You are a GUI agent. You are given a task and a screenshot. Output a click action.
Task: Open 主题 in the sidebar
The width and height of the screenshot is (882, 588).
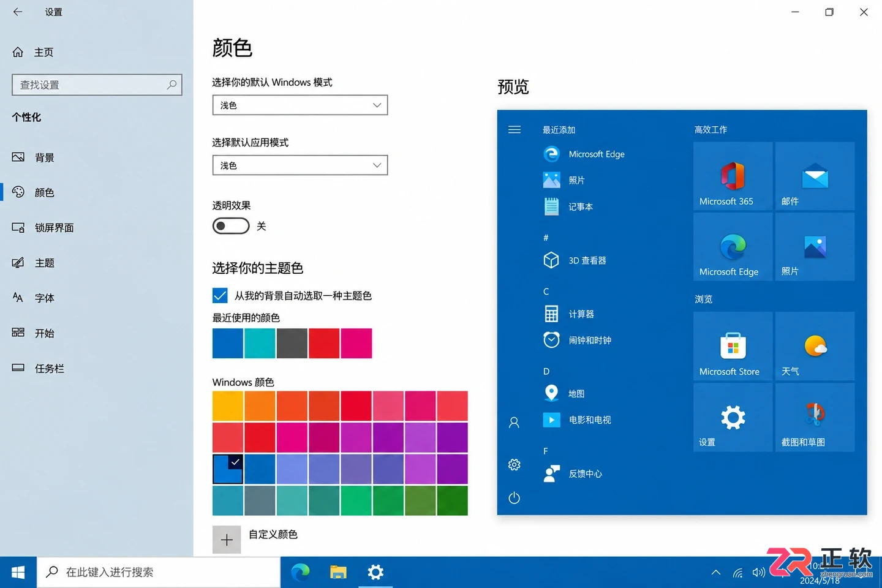point(96,263)
